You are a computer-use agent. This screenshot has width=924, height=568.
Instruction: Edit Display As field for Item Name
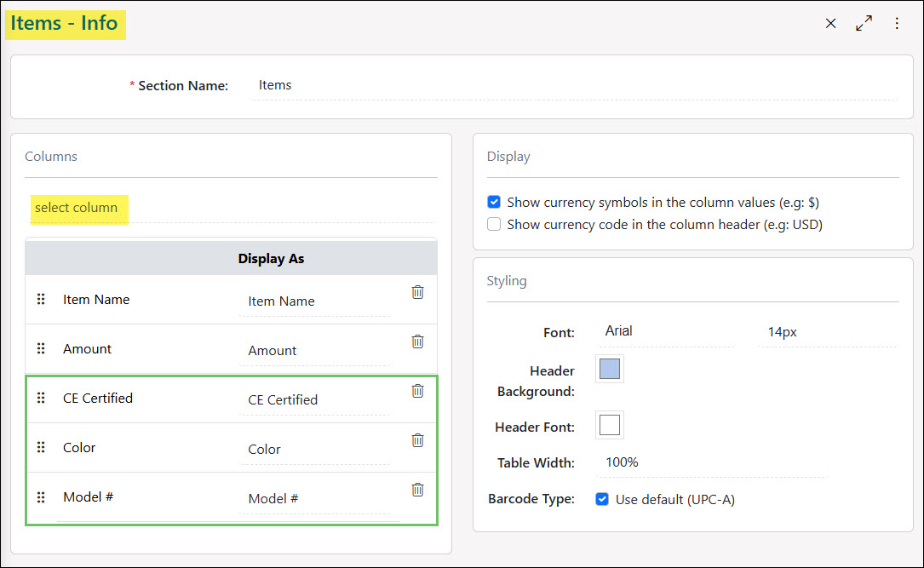315,302
